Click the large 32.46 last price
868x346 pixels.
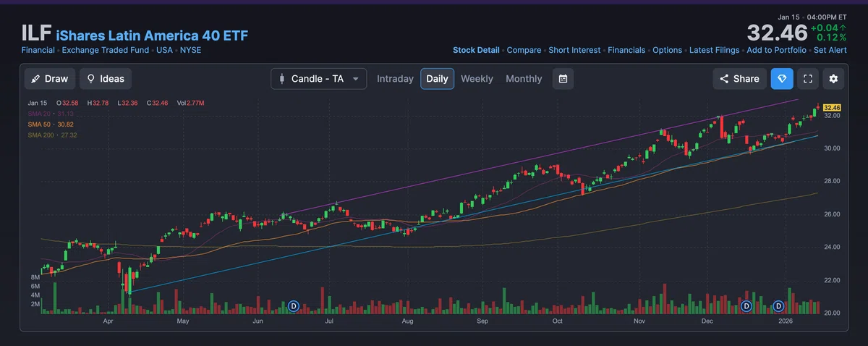coord(778,33)
